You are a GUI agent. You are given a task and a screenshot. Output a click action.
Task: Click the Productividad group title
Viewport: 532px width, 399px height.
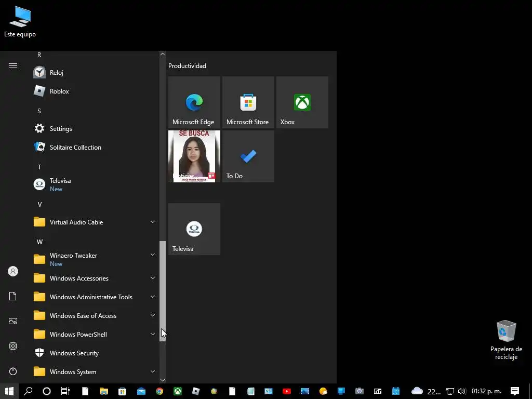187,66
